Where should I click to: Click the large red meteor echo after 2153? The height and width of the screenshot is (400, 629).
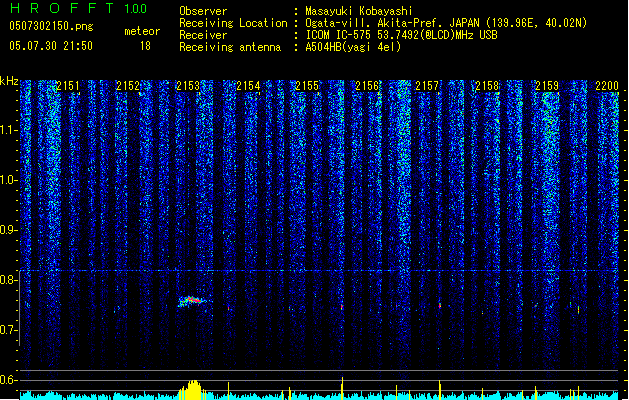click(x=193, y=301)
